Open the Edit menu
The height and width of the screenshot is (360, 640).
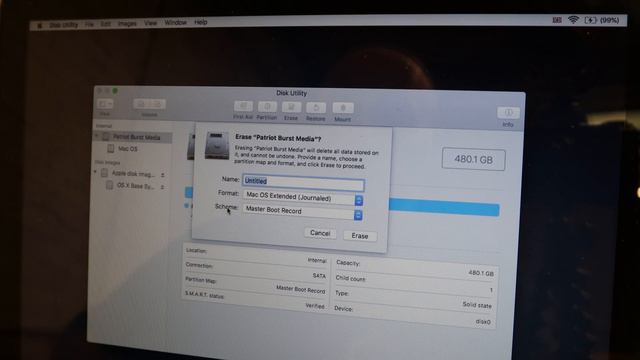click(106, 24)
